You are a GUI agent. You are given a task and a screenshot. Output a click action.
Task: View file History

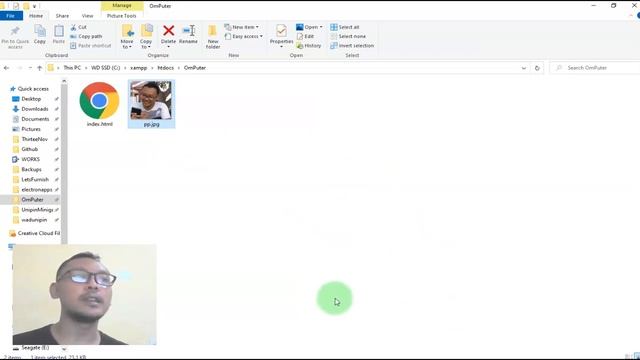click(309, 46)
